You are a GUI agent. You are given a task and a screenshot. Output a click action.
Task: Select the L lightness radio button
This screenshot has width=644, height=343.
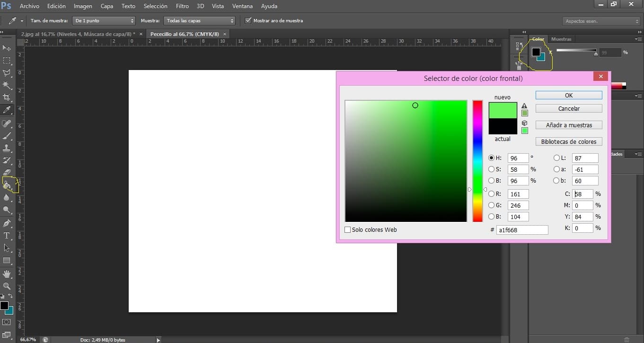pos(556,158)
